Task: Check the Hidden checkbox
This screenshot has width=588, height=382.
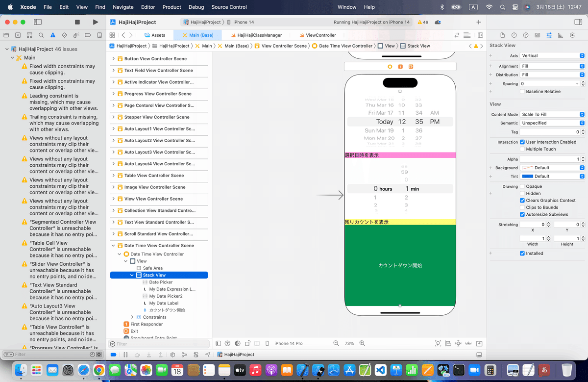Action: (x=522, y=193)
